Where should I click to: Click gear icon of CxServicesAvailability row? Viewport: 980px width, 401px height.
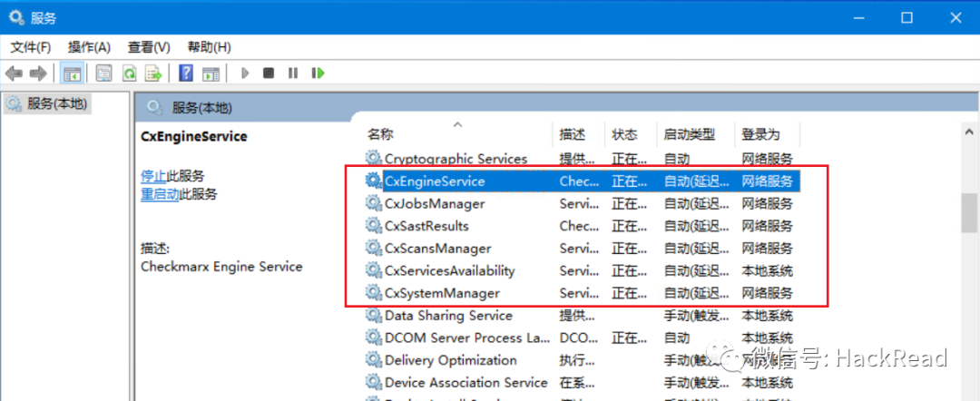click(x=373, y=270)
